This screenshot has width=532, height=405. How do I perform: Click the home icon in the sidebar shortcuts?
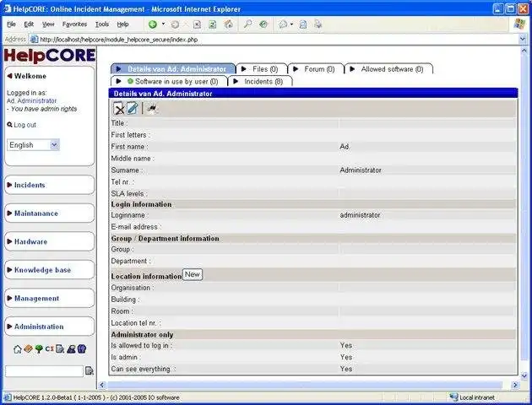click(18, 348)
